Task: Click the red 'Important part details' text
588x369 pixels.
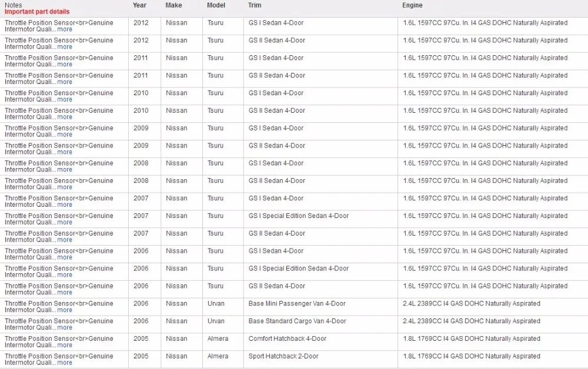Action: 37,12
